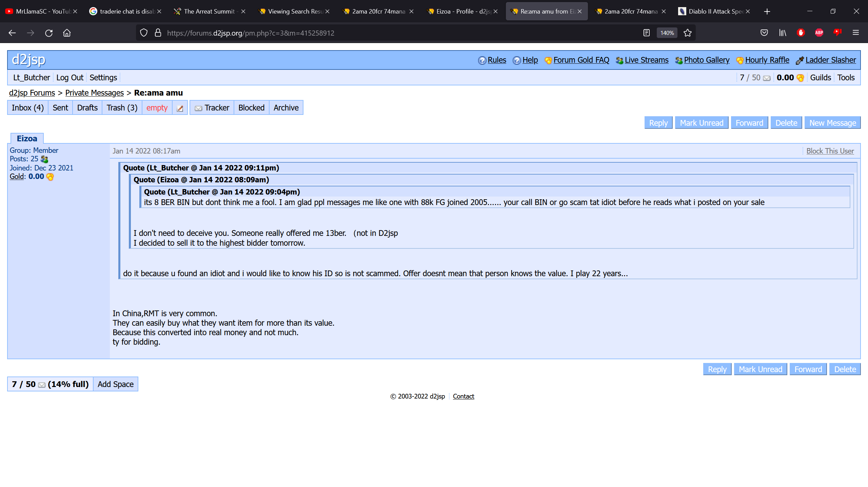Viewport: 868px width, 487px height.
Task: Open Ladder Slasher sword icon
Action: (800, 60)
